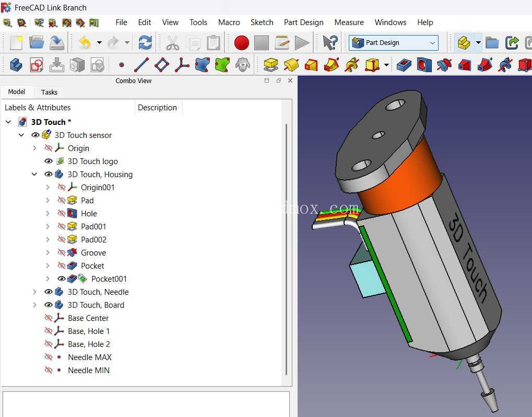Click the Refresh recompute icon
The image size is (532, 417).
click(145, 43)
